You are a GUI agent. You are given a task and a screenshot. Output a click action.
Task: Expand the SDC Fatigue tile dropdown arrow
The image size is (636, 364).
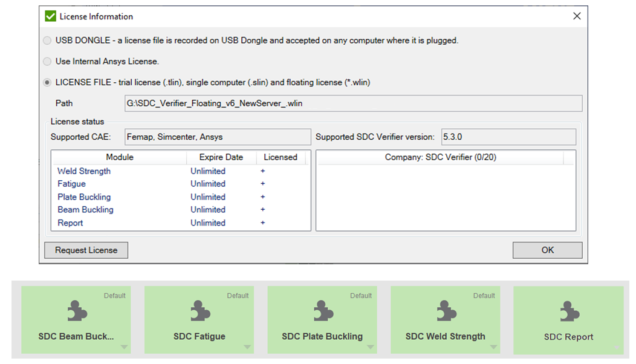pos(247,347)
